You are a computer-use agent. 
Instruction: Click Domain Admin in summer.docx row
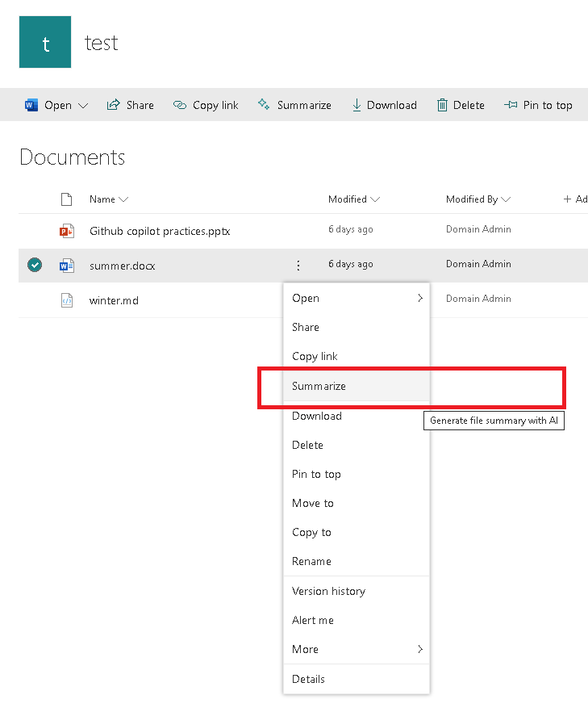(x=478, y=264)
